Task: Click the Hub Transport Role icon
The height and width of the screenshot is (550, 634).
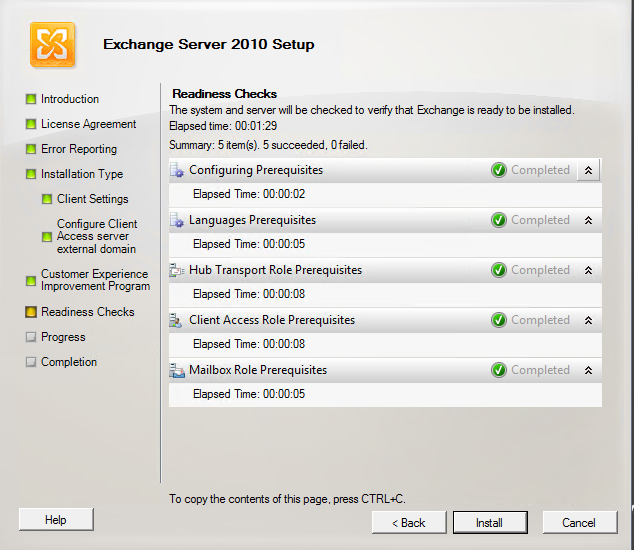Action: 177,270
